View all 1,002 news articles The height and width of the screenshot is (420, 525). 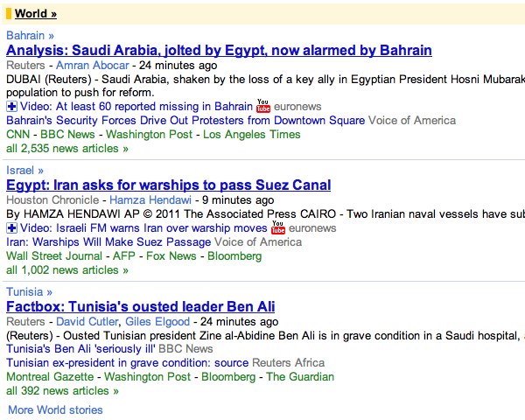click(x=67, y=270)
